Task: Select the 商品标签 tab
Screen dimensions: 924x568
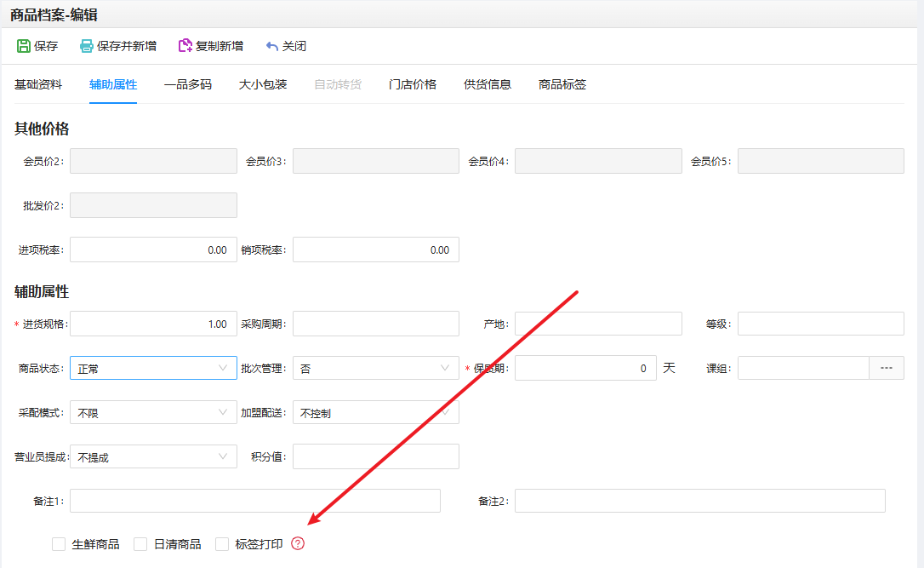Action: (x=562, y=84)
